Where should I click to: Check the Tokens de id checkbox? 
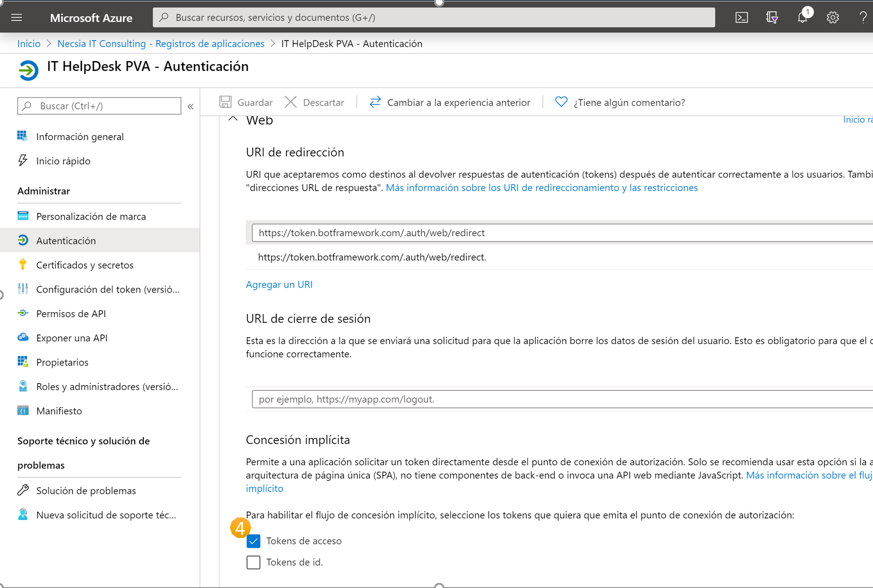253,562
